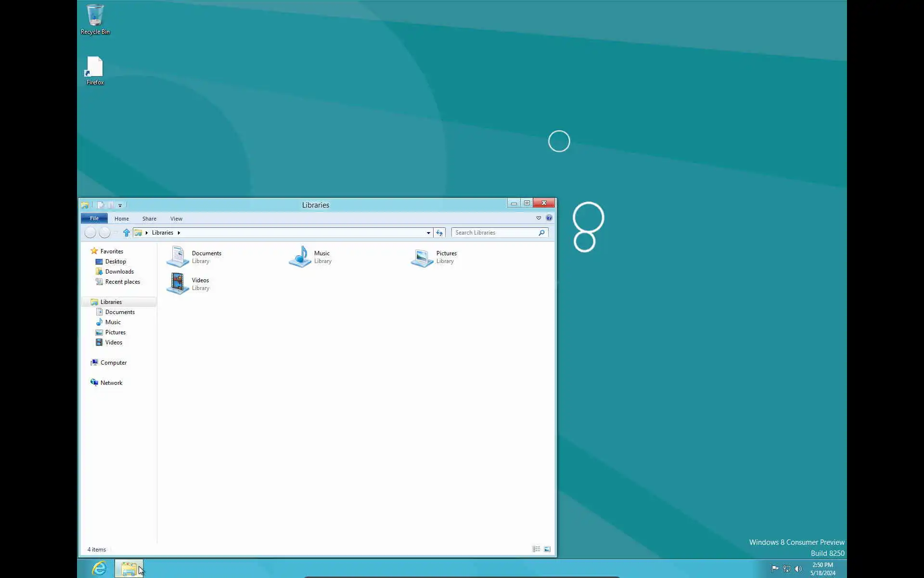Open the Videos library icon
The height and width of the screenshot is (578, 924).
tap(178, 284)
